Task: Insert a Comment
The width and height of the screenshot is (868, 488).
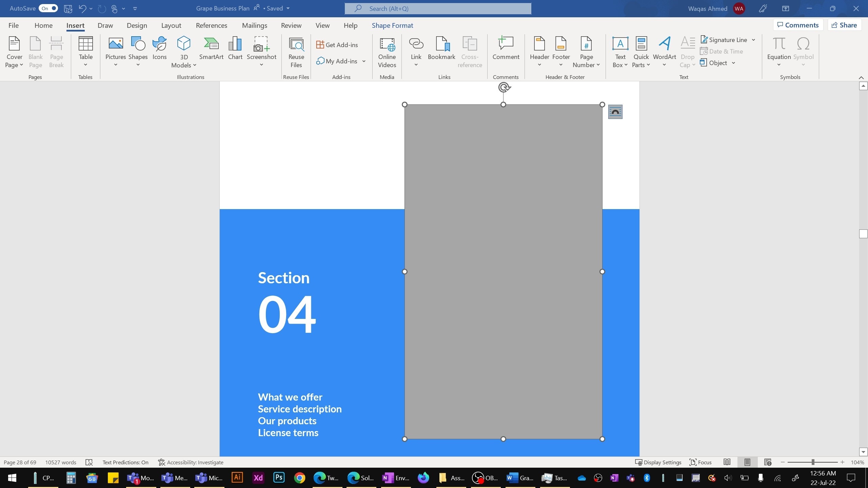Action: pos(506,48)
